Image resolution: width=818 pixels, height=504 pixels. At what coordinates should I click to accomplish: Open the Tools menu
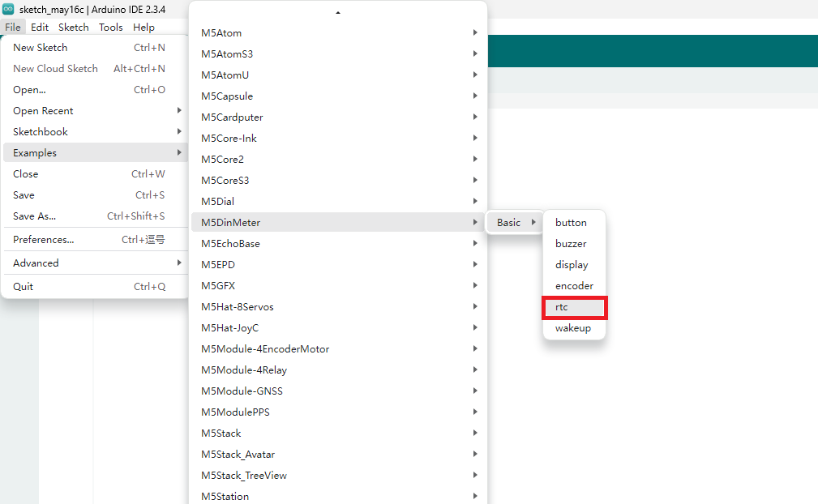(x=110, y=27)
